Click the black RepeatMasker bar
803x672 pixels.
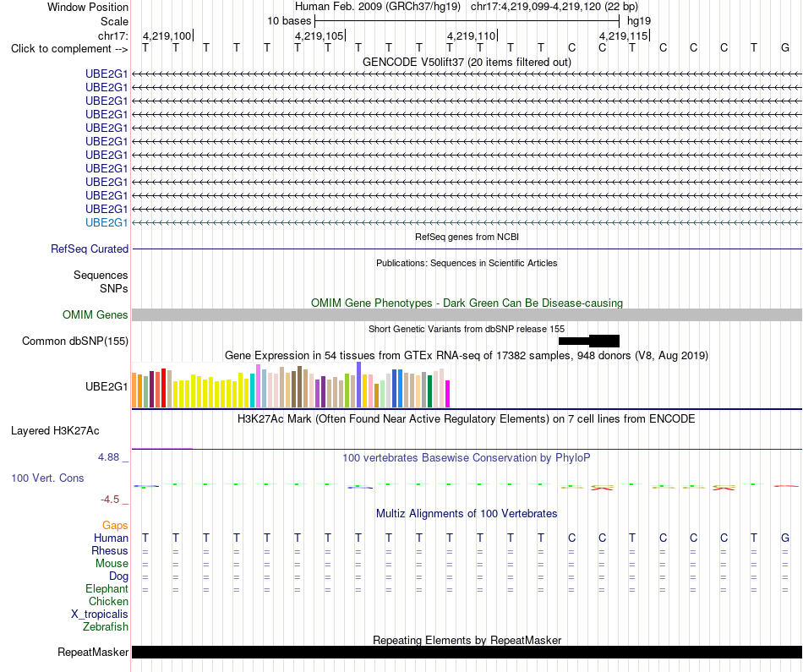(467, 652)
